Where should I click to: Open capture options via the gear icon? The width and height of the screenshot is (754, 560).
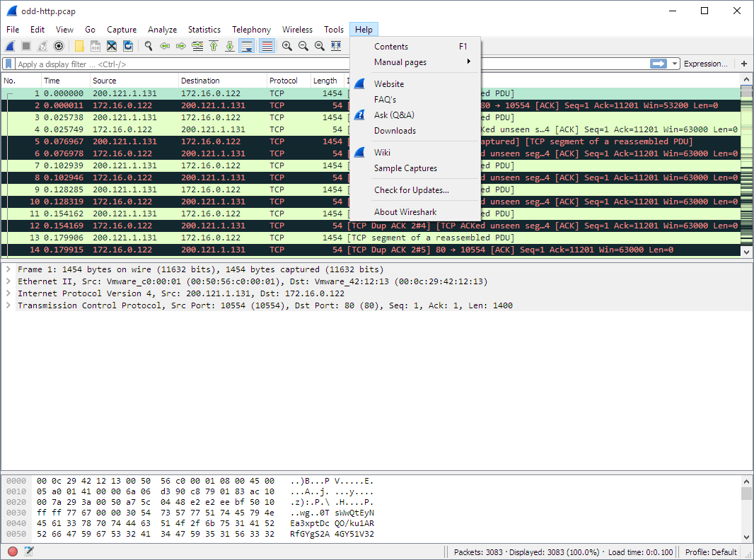tap(58, 45)
